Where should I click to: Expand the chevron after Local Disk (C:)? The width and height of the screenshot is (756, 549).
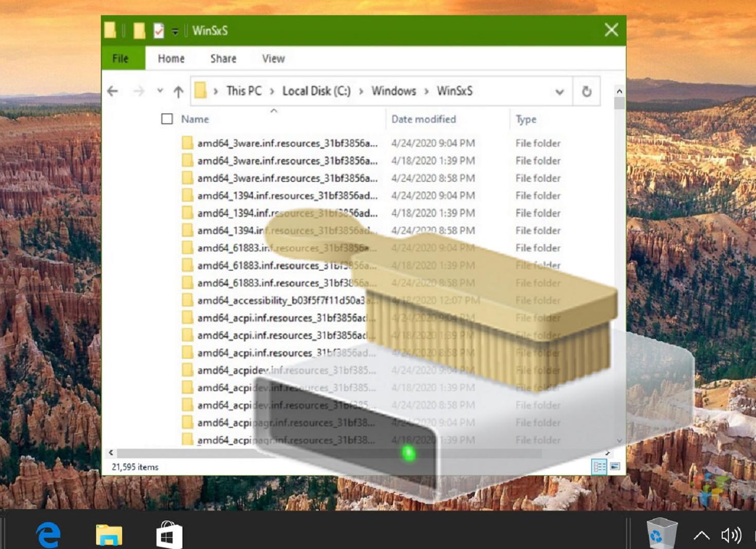[x=361, y=92]
